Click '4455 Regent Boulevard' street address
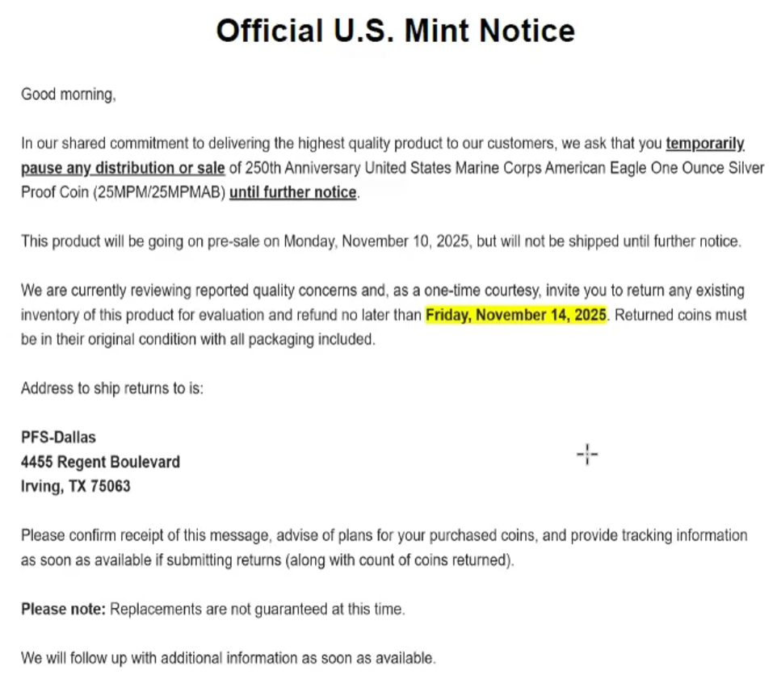The image size is (777, 700). click(x=100, y=462)
